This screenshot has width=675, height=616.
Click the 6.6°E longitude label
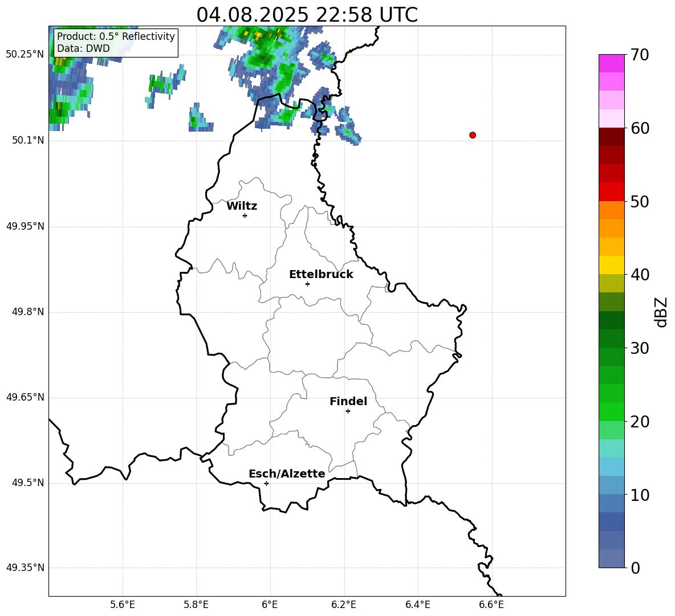491,605
